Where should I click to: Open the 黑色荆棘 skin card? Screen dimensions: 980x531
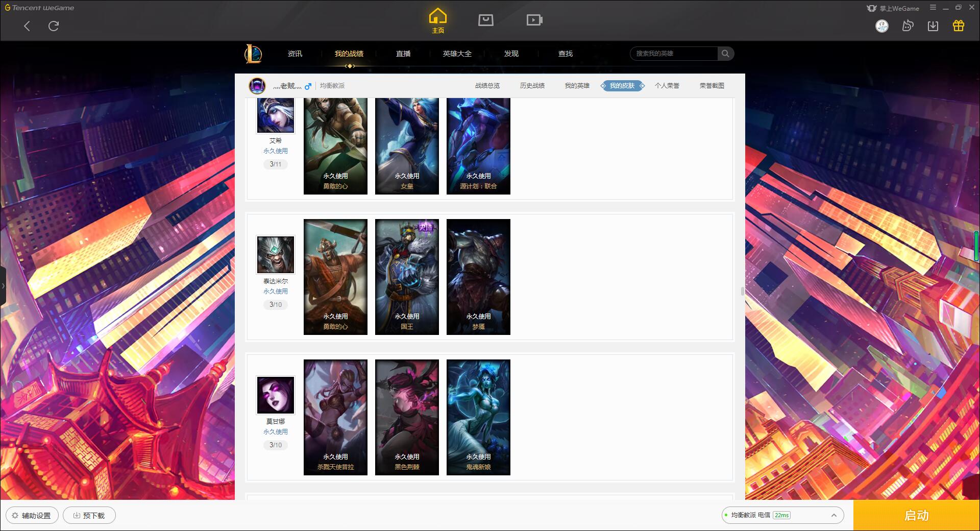click(407, 417)
